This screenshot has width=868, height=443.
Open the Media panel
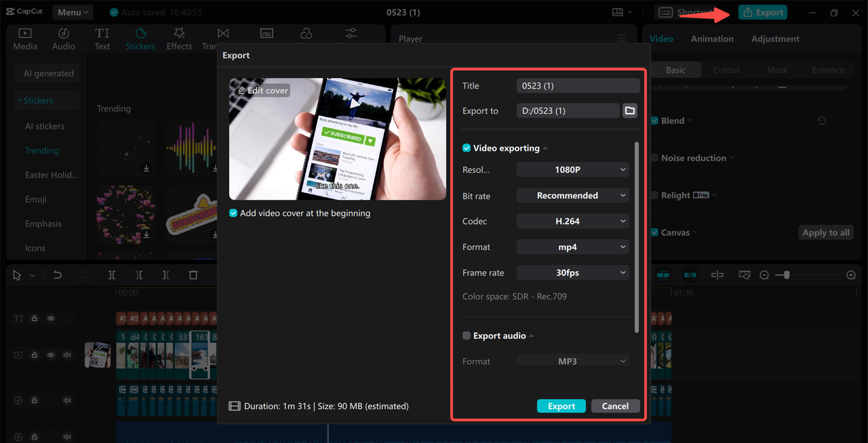[25, 39]
